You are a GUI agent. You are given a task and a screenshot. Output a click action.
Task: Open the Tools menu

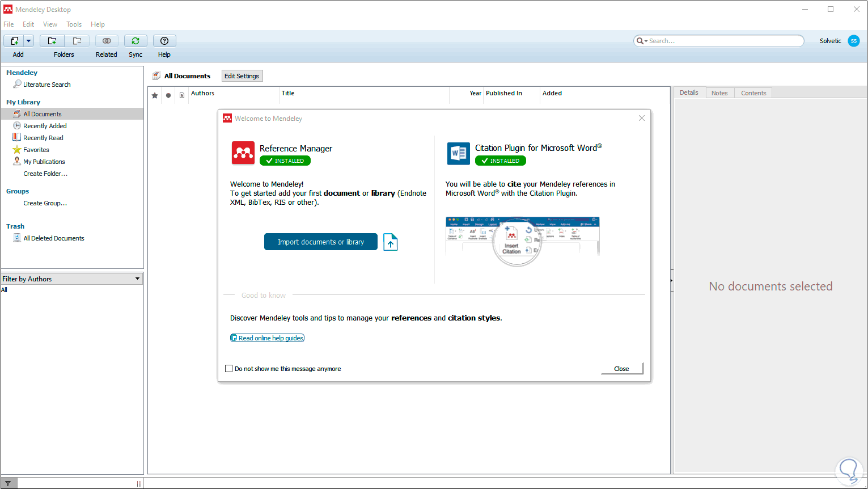tap(74, 24)
